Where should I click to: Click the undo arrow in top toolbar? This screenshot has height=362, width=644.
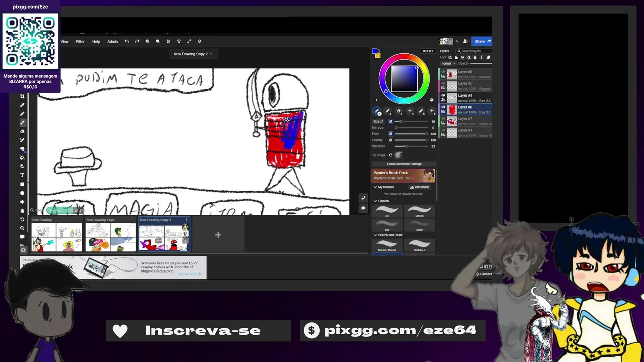coord(127,41)
